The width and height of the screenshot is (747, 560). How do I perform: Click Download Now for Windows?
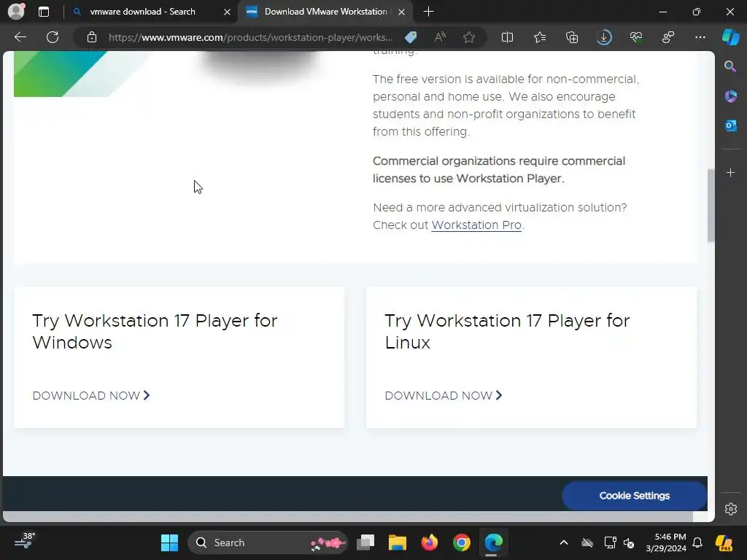[91, 396]
